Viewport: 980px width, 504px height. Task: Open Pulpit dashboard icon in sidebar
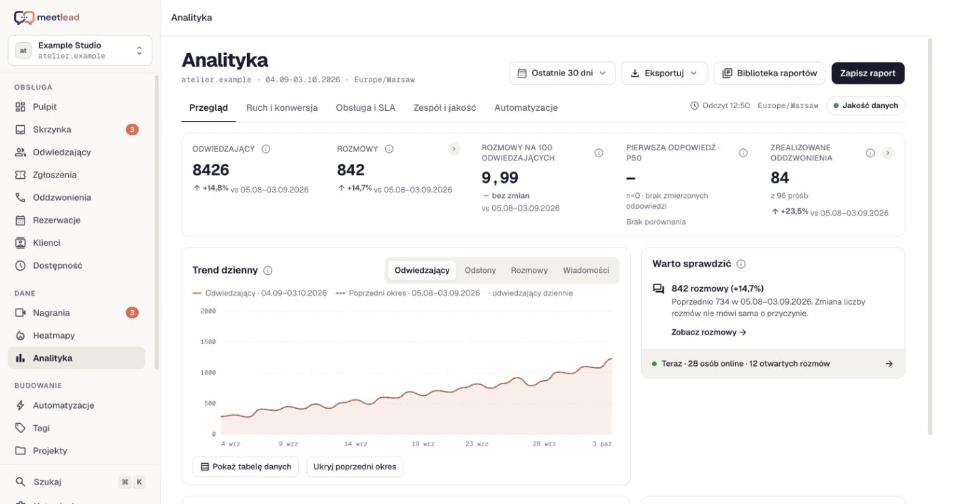[20, 107]
